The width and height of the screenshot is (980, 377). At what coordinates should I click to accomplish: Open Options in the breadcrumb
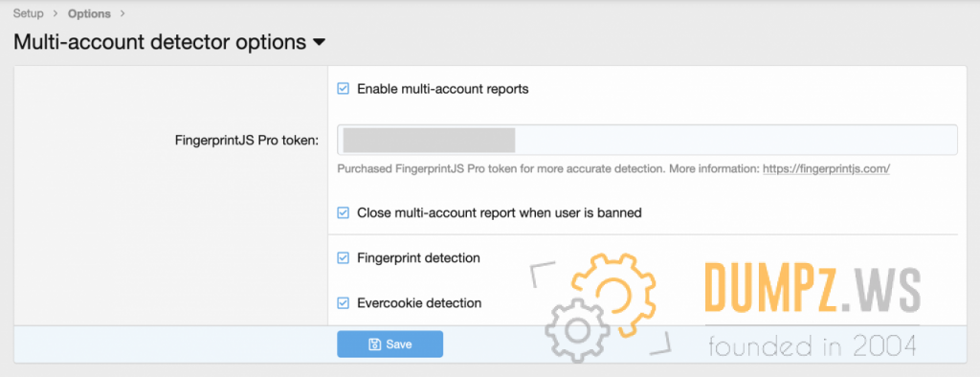pyautogui.click(x=89, y=13)
